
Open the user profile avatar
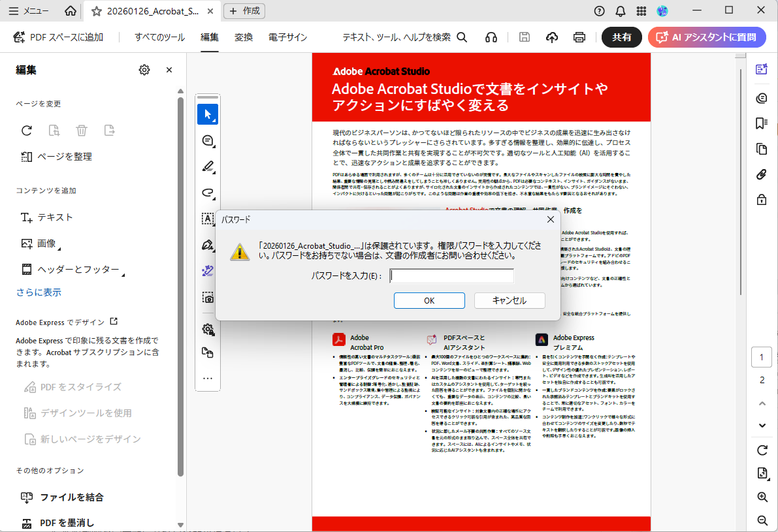(x=662, y=11)
